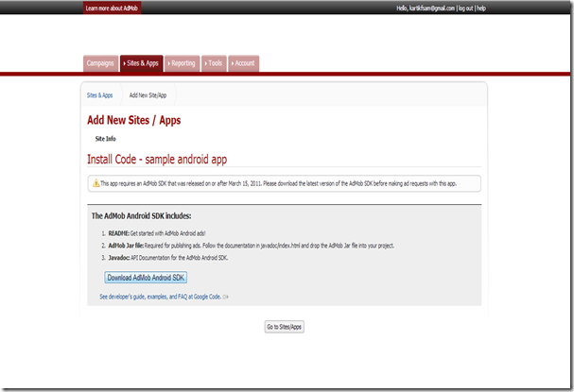Go to the Account tab
Screen dimensions: 574x392
pos(243,63)
